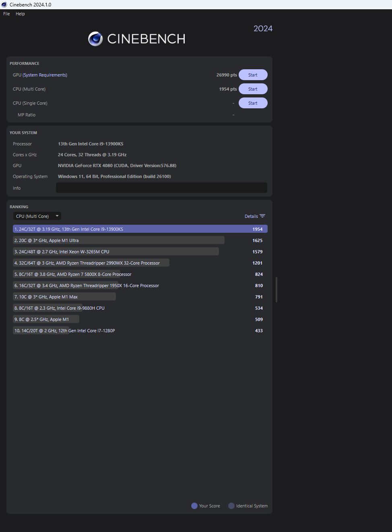The height and width of the screenshot is (532, 392).
Task: Select the Apple M1 Ultra ranking row
Action: (140, 240)
